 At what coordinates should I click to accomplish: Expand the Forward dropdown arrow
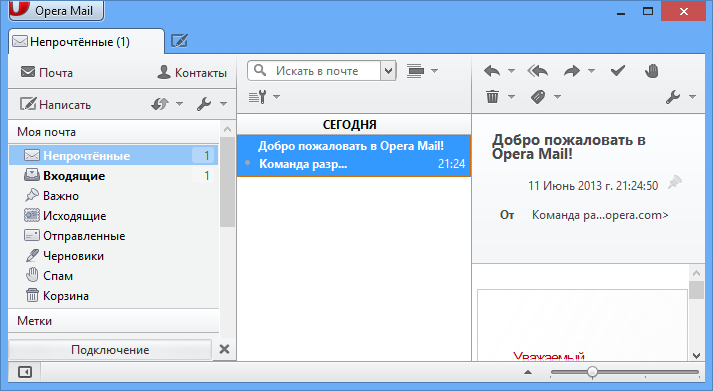[591, 71]
